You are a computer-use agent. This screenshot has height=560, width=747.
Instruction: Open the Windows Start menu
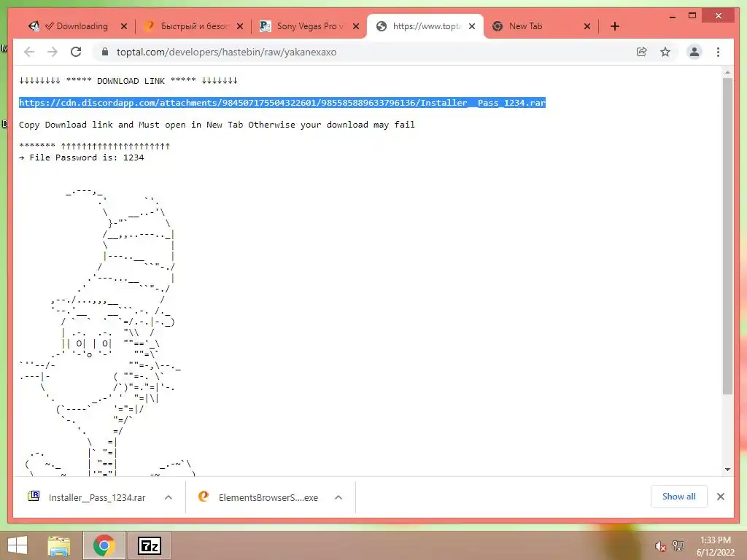(18, 545)
